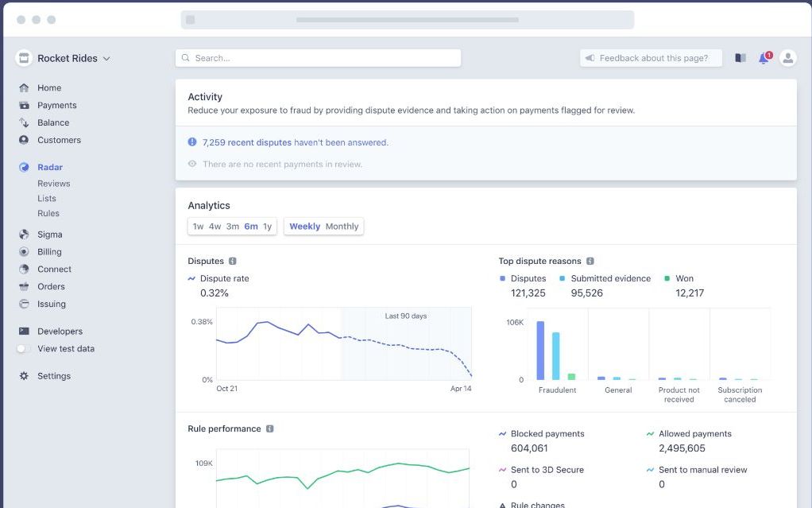Image resolution: width=812 pixels, height=508 pixels.
Task: Open the 7,259 recent disputes link
Action: (246, 142)
